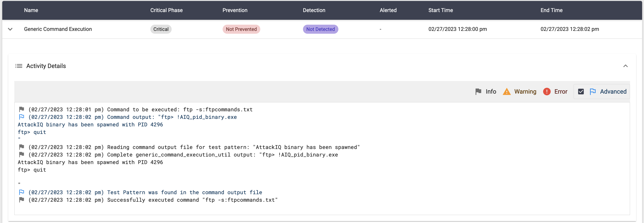Click flag icon beside 'Successfully executed command' line

coord(21,200)
